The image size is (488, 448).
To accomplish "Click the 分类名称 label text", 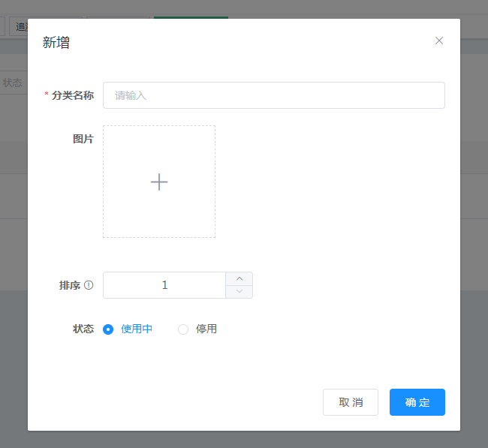I will [73, 95].
